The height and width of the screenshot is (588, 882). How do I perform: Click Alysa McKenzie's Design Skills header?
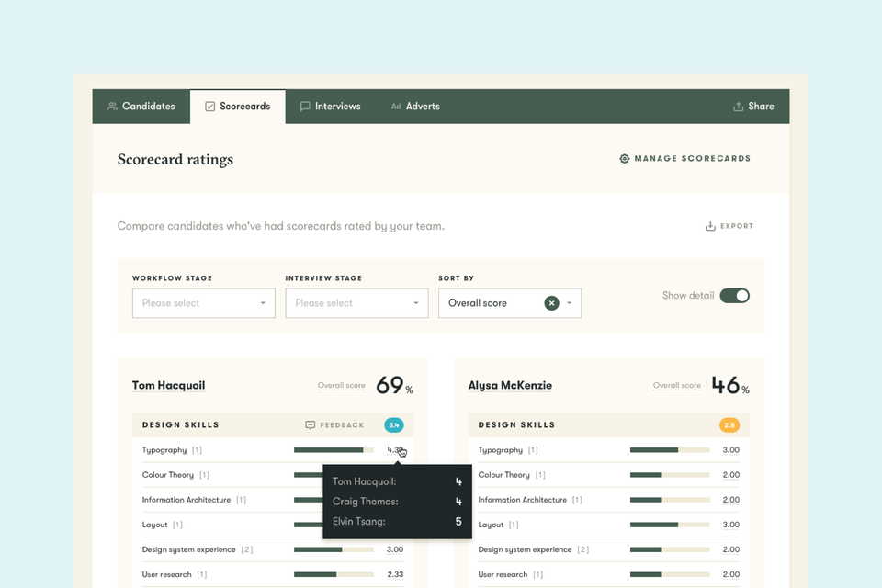[x=516, y=424]
